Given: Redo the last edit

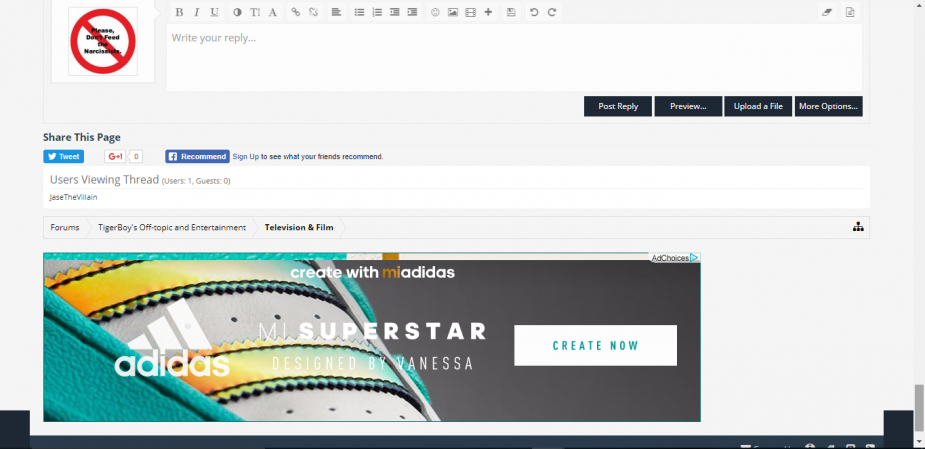Looking at the screenshot, I should [x=552, y=12].
